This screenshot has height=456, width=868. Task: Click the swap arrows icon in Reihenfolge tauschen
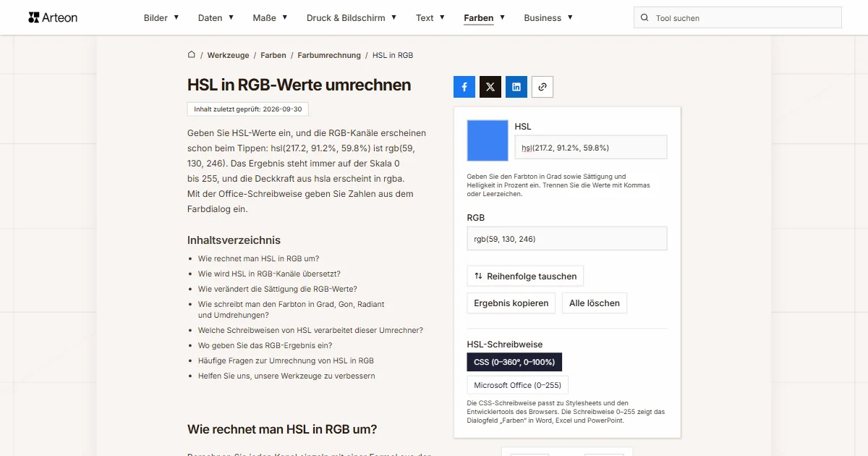pyautogui.click(x=478, y=276)
